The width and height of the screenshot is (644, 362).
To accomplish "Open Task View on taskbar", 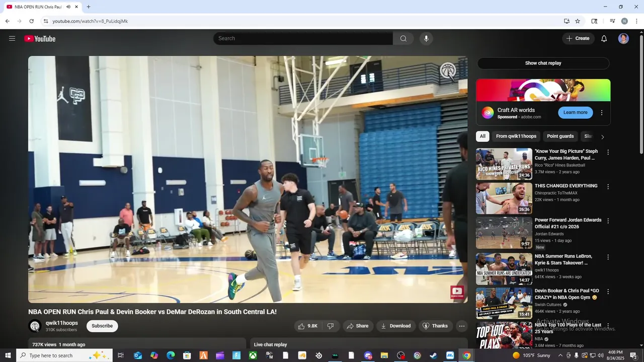I will [121, 355].
